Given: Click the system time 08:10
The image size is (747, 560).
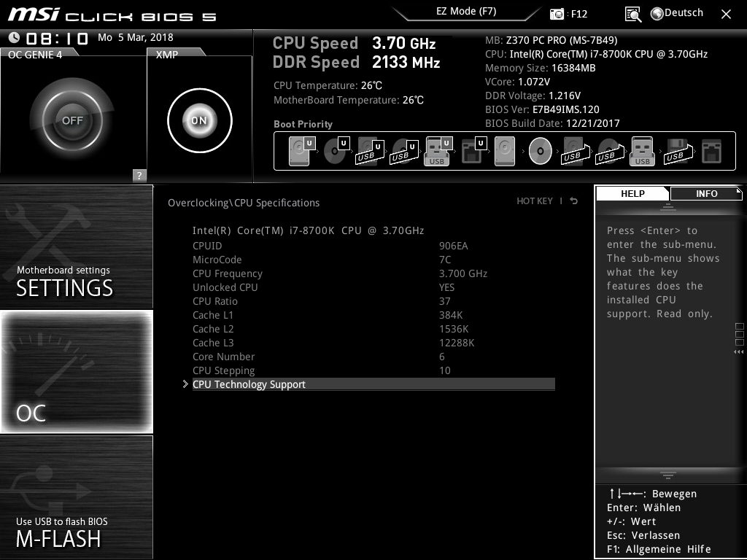Looking at the screenshot, I should pos(57,38).
